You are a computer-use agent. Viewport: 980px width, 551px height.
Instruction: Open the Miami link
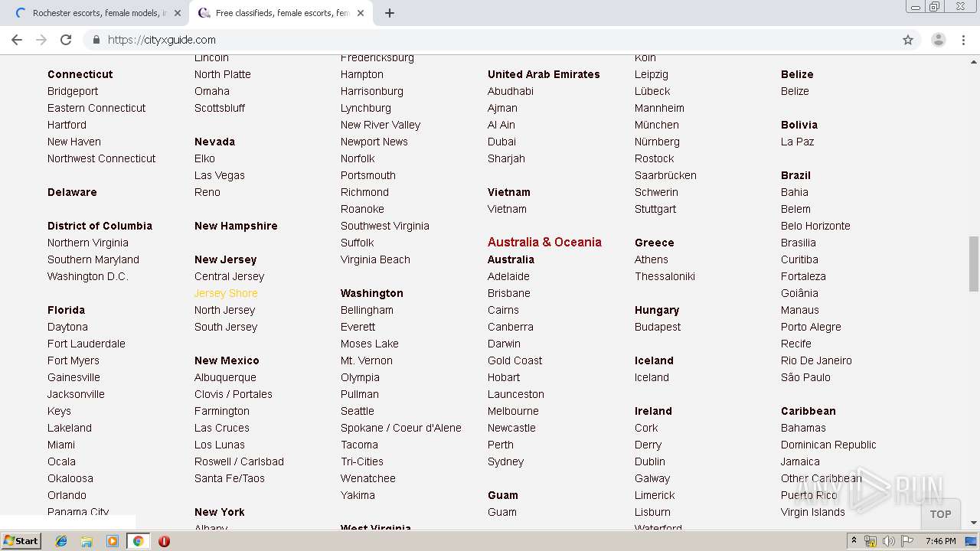(x=61, y=445)
